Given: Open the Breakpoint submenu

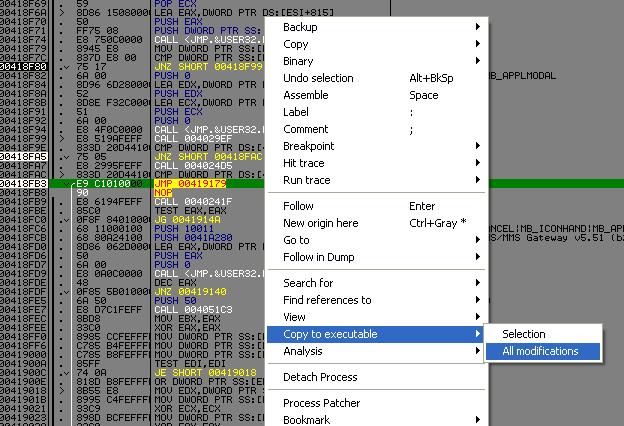Looking at the screenshot, I should click(376, 146).
